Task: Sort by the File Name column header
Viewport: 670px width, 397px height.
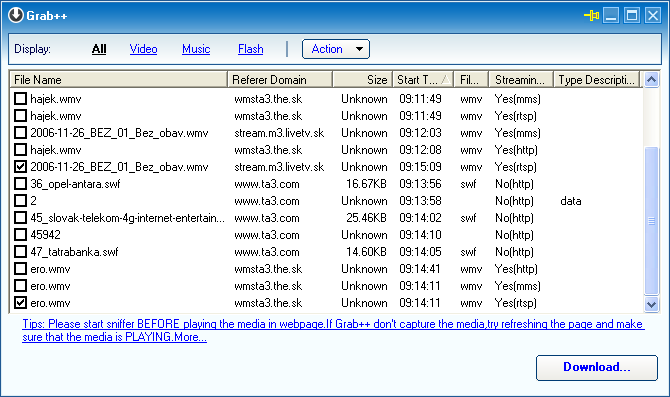Action: (118, 79)
